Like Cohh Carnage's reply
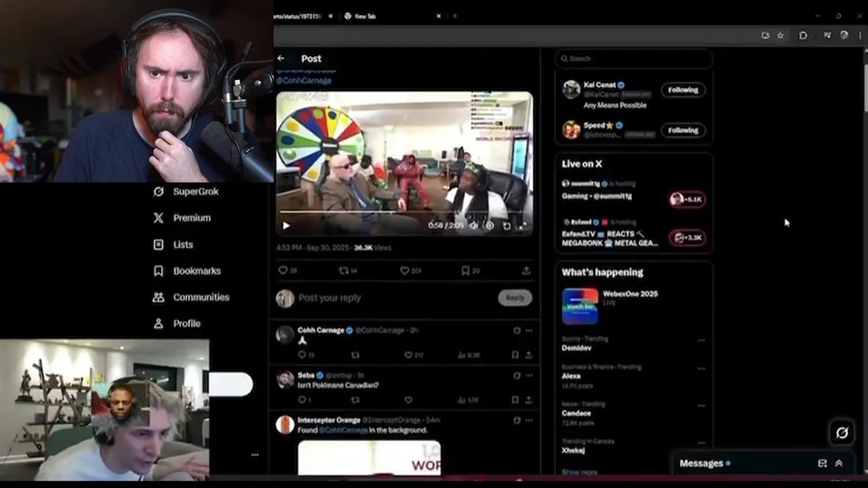Screen dimensions: 868x488 (x=408, y=354)
